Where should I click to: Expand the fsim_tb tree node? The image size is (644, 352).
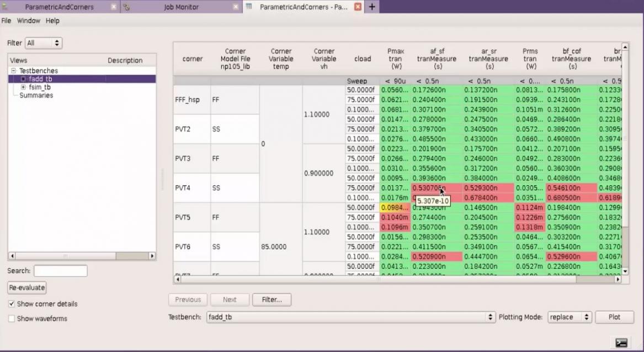click(x=23, y=87)
